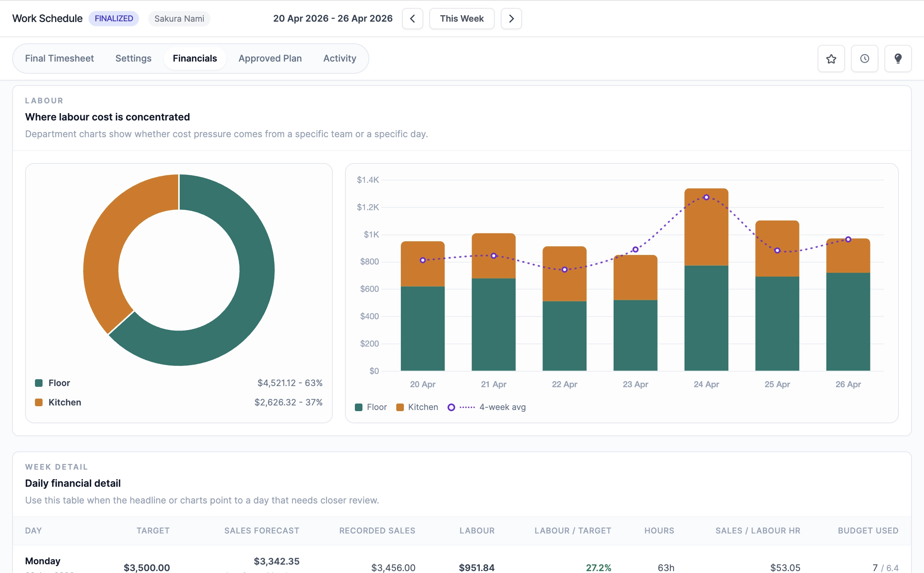Click Monday recorded sales $3,456.00
The image size is (924, 573).
click(x=393, y=568)
